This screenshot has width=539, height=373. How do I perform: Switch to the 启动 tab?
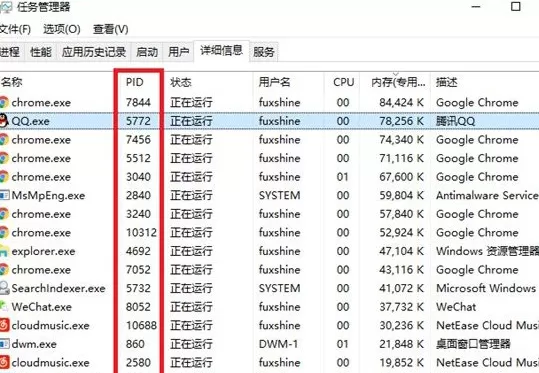point(147,52)
